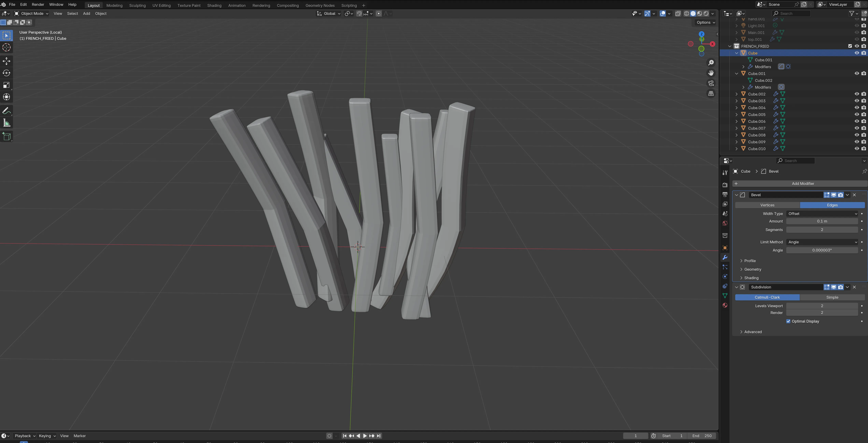Open the Edit menu
This screenshot has height=443, width=868.
pyautogui.click(x=23, y=4)
